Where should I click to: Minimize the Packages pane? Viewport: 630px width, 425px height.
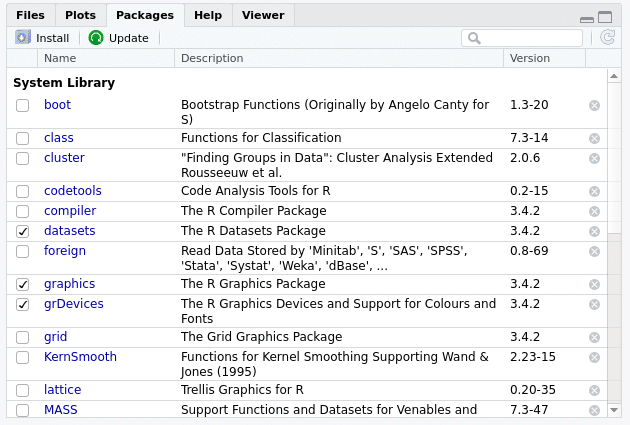click(x=586, y=18)
